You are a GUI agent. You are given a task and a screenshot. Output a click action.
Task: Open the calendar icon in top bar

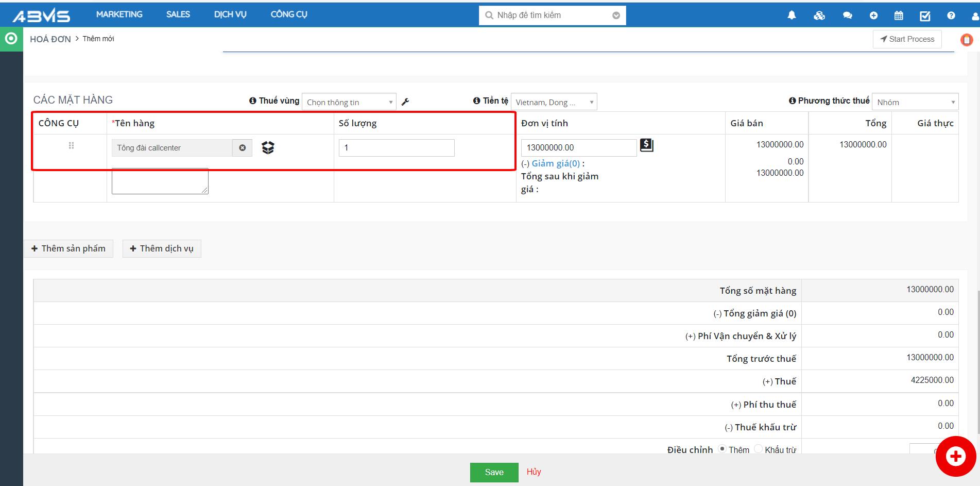pos(899,15)
